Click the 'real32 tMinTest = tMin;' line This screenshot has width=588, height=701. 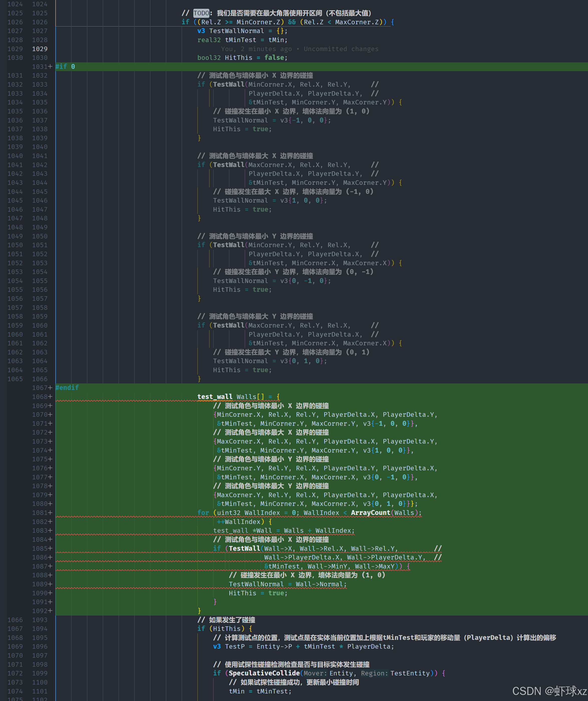click(x=242, y=40)
